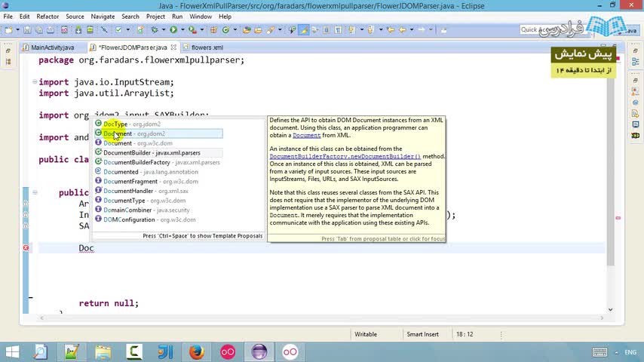644x362 pixels.
Task: Select DocType - org.jdom2 proposal
Action: pyautogui.click(x=158, y=124)
